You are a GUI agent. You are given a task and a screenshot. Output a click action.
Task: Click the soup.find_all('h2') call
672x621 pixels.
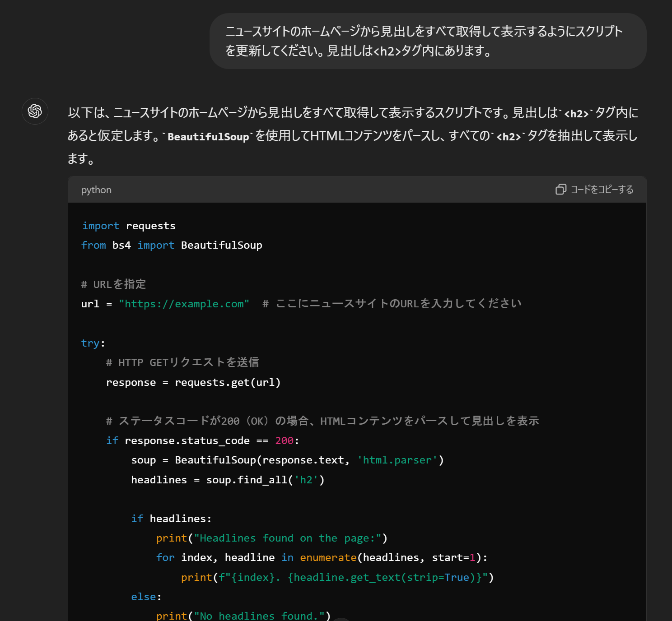tap(265, 480)
